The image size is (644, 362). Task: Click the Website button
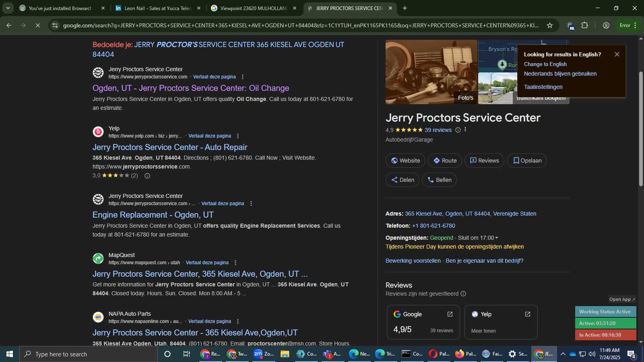click(x=405, y=160)
